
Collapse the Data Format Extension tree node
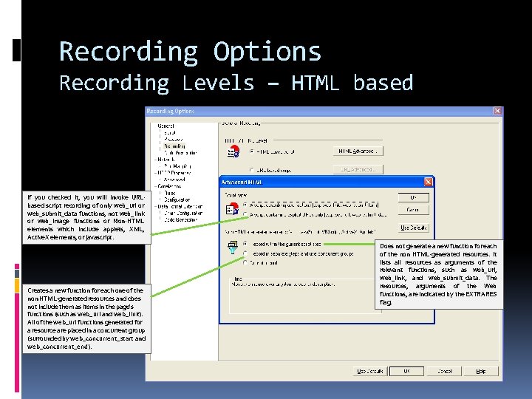tap(155, 206)
